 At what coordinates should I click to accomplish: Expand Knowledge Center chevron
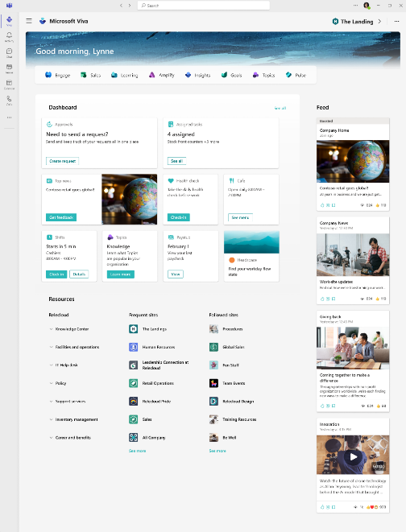[x=51, y=329]
